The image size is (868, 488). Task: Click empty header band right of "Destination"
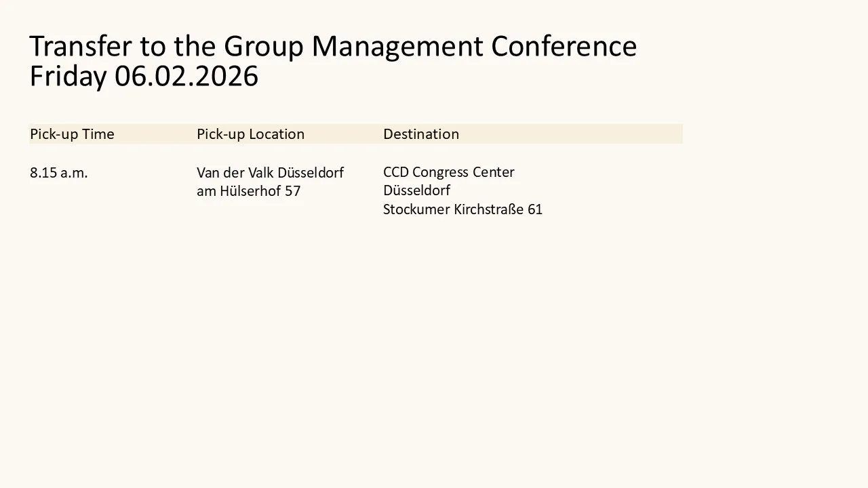576,134
